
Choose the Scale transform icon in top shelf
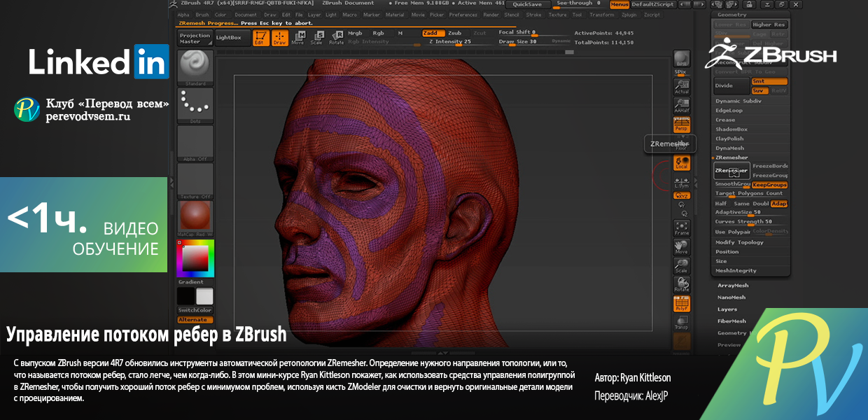[x=317, y=38]
